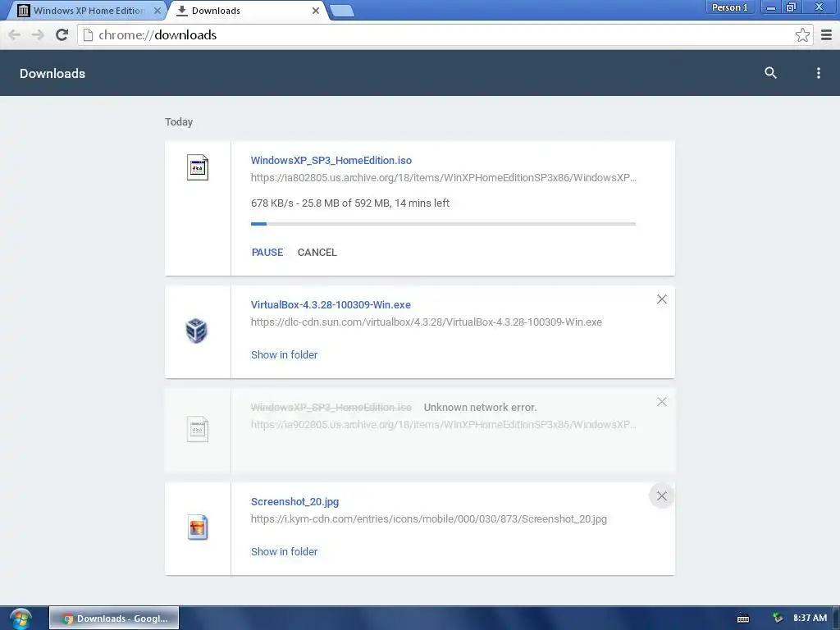This screenshot has height=630, width=840.
Task: Click the failed ISO download's greyed file icon
Action: click(198, 429)
